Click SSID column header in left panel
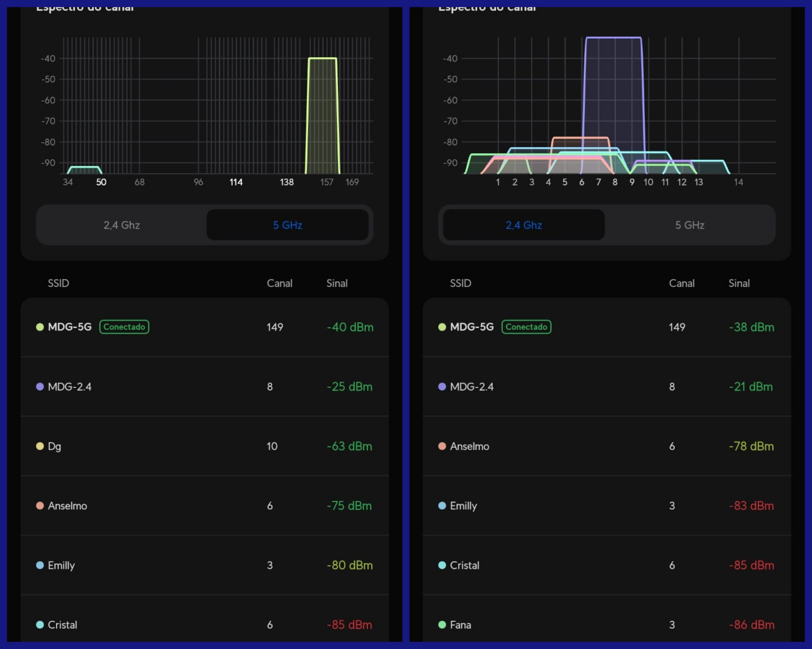812x649 pixels. click(x=58, y=283)
